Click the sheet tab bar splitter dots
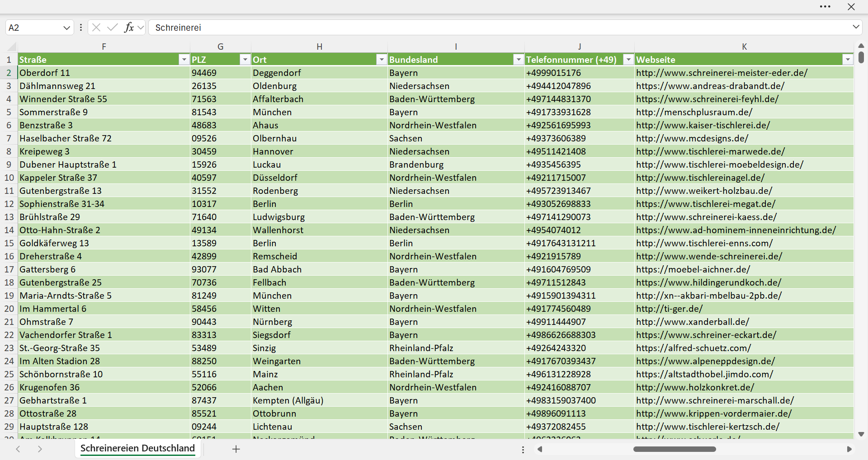868x460 pixels. 523,450
